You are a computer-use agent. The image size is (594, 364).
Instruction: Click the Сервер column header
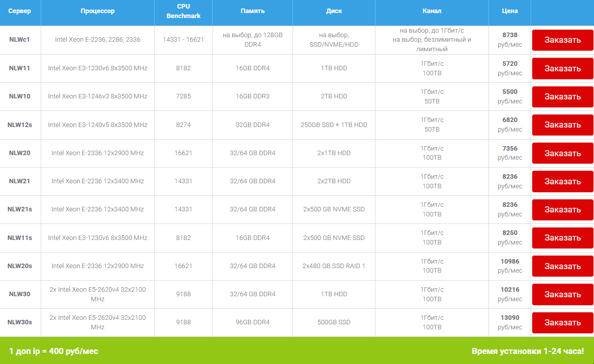coord(20,11)
